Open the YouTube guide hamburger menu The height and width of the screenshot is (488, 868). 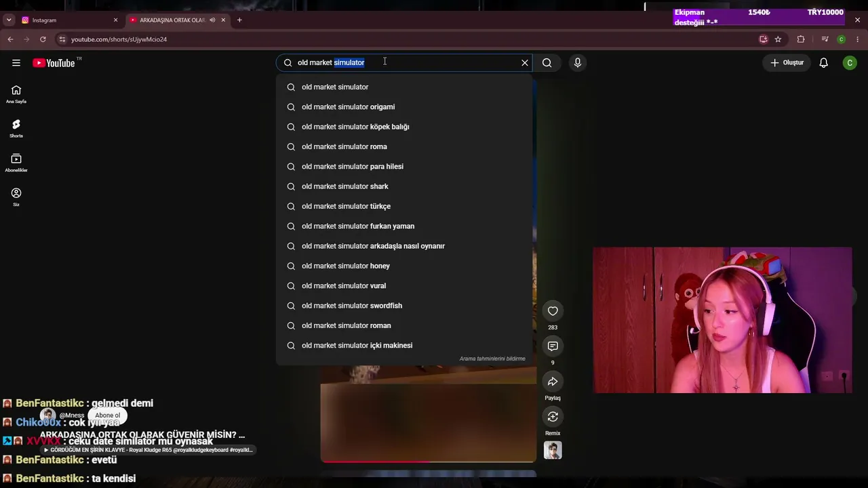point(16,63)
